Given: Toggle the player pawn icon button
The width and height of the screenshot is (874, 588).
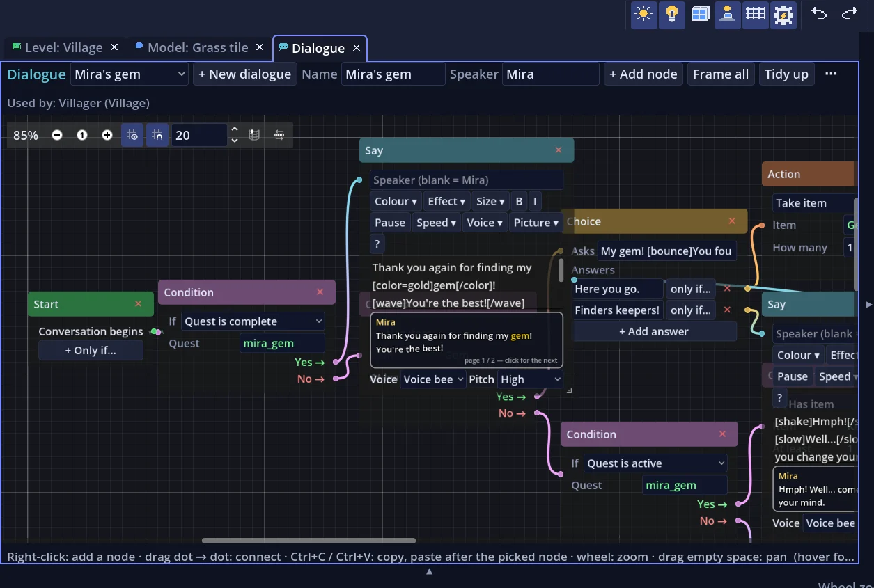Looking at the screenshot, I should [x=727, y=14].
